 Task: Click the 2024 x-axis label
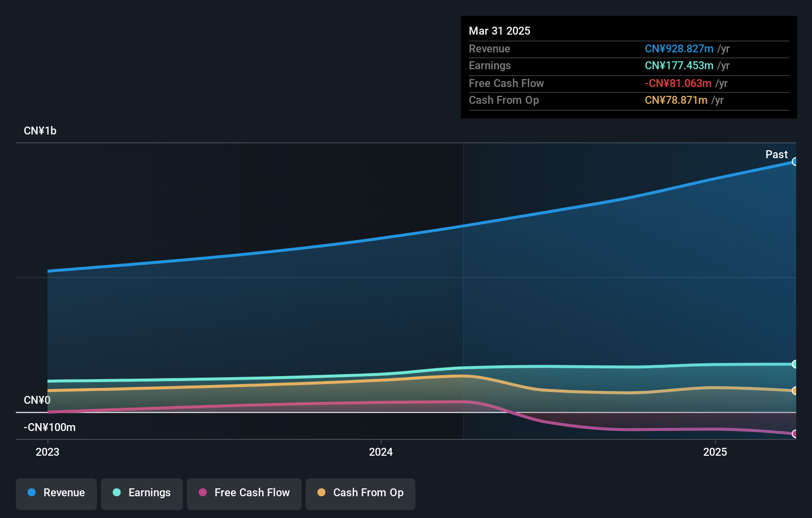381,452
